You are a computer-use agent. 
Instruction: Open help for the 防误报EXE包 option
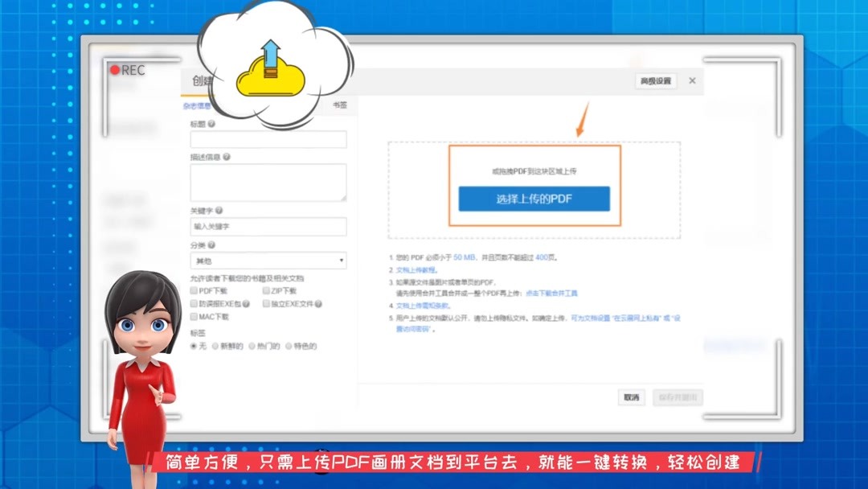click(245, 305)
